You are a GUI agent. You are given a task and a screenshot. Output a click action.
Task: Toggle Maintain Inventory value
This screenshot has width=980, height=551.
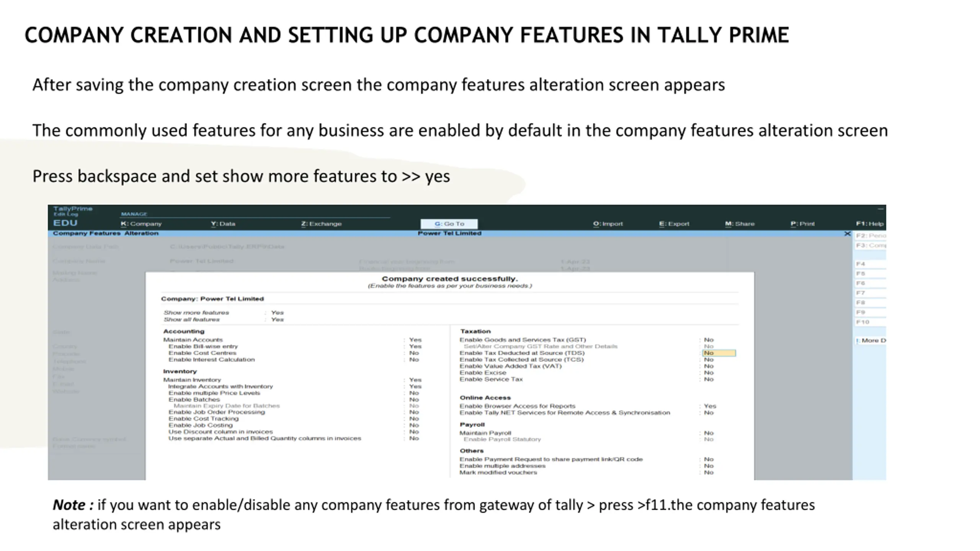click(x=415, y=380)
